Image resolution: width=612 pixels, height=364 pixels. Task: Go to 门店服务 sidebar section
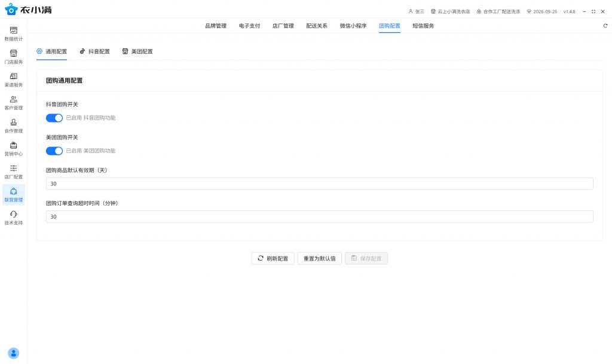coord(13,57)
